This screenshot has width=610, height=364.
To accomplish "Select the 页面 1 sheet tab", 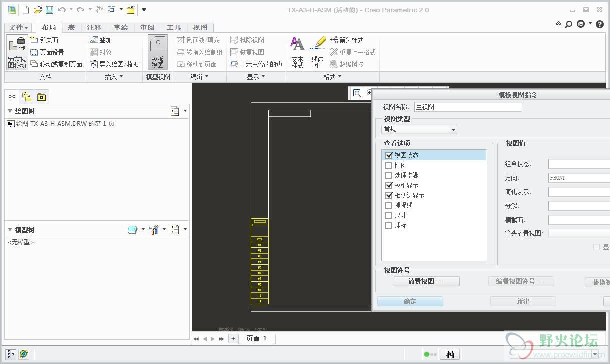I will (257, 338).
